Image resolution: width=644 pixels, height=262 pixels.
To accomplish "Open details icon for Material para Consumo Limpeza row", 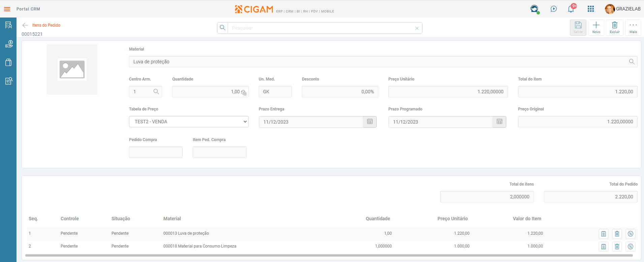I will [x=604, y=247].
